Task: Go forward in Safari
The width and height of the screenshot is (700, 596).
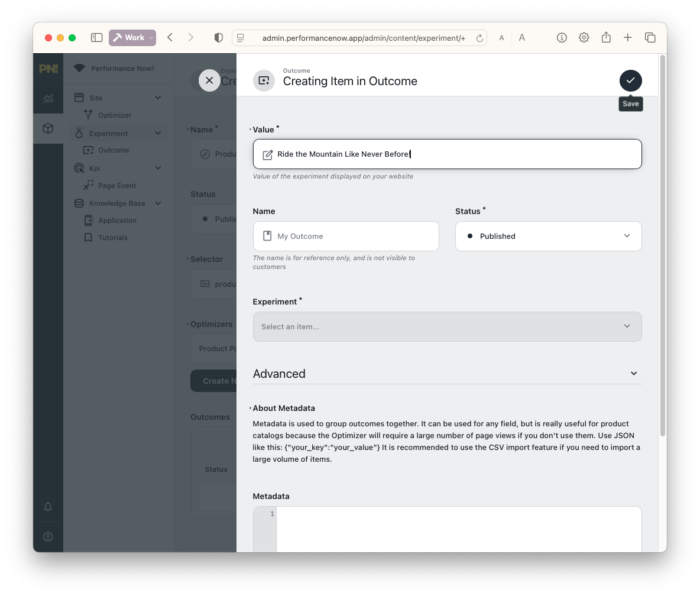Action: [191, 38]
